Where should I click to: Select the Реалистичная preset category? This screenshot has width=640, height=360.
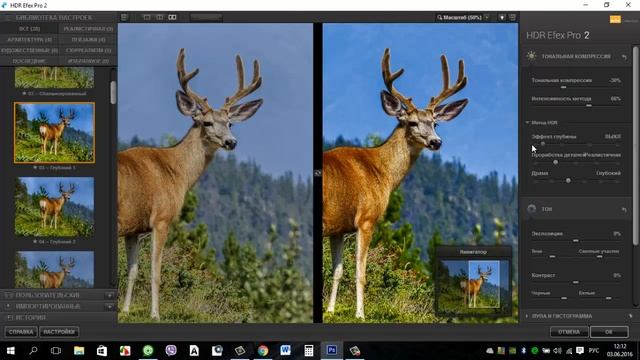pos(88,29)
